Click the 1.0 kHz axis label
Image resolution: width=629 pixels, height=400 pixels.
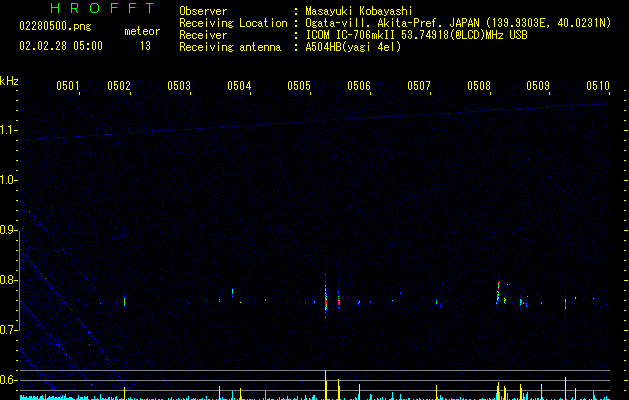8,180
